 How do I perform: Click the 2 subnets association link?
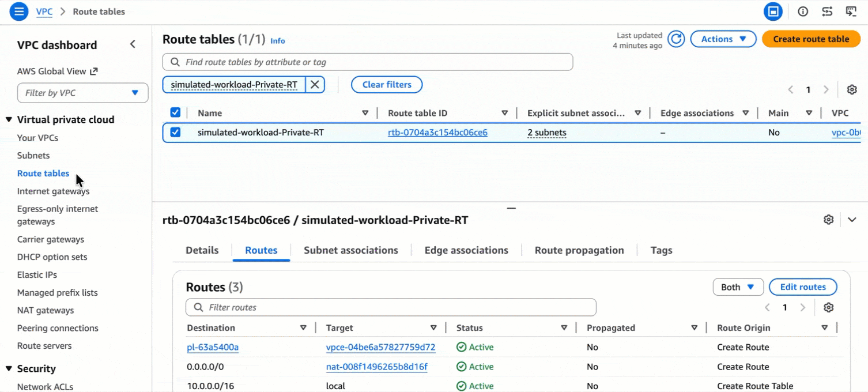547,133
